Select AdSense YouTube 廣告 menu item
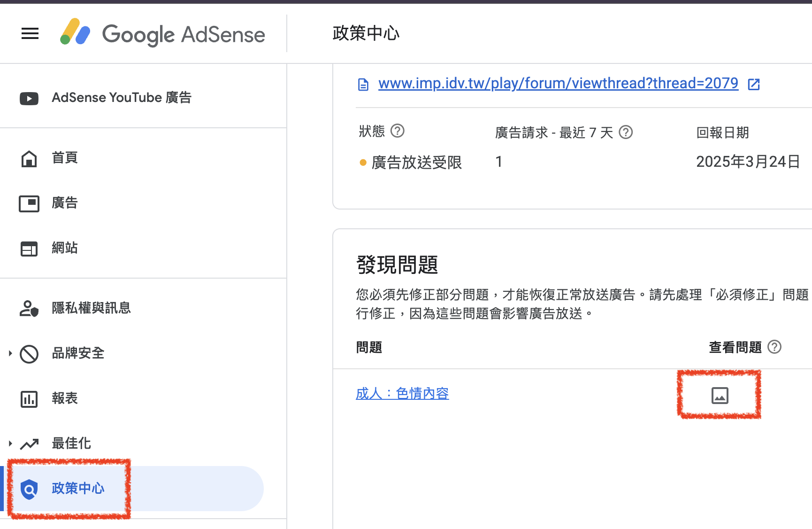This screenshot has height=529, width=812. pyautogui.click(x=122, y=98)
